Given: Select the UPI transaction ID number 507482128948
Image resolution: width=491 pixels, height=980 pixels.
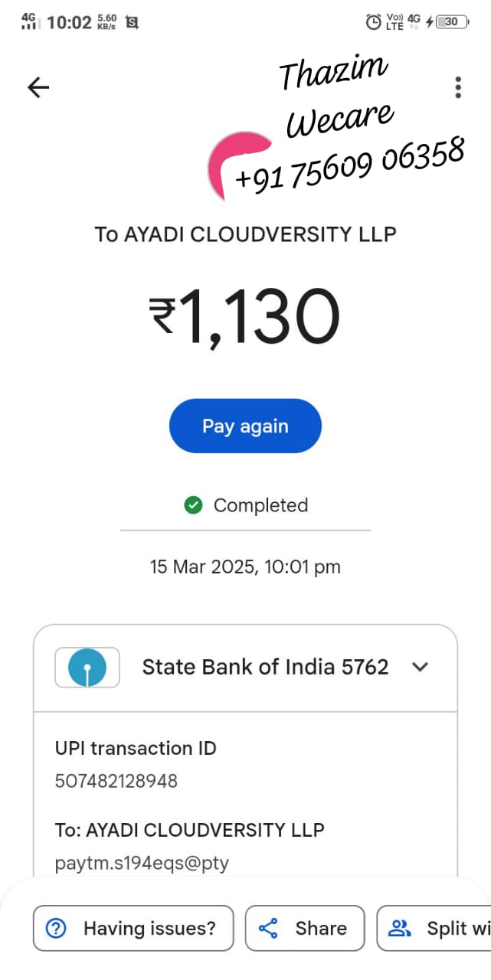Looking at the screenshot, I should pos(116,781).
